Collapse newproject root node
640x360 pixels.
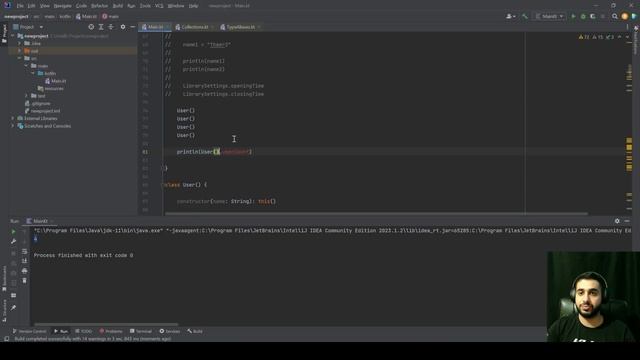point(13,36)
